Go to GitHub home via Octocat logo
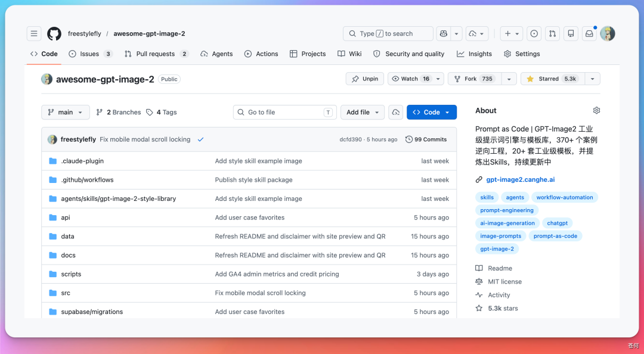The image size is (644, 354). (x=54, y=34)
